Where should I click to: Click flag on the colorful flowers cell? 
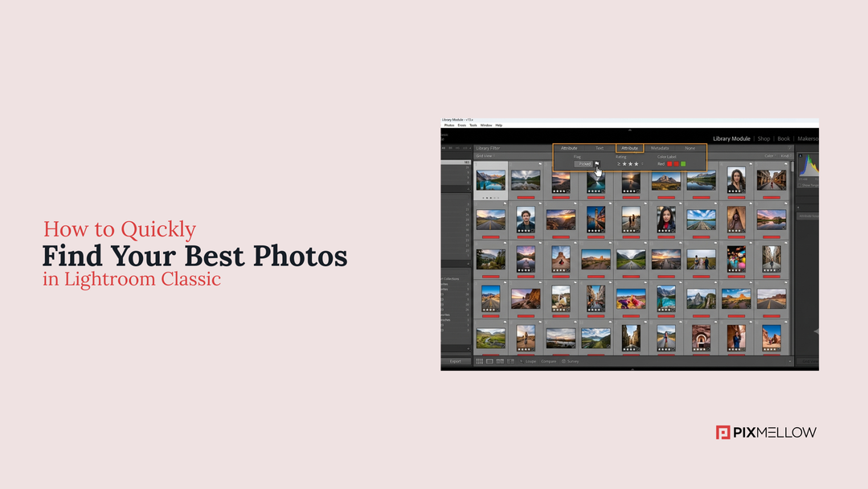pos(645,282)
